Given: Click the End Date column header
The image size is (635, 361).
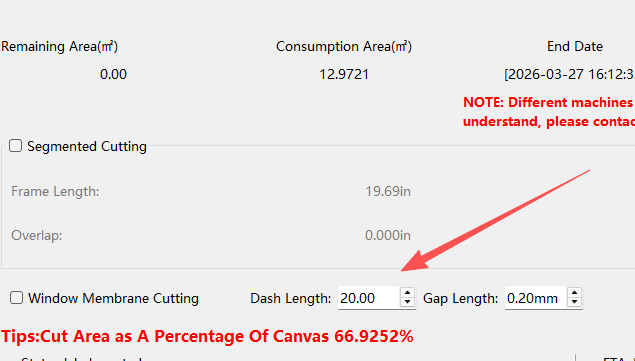Looking at the screenshot, I should tap(575, 47).
